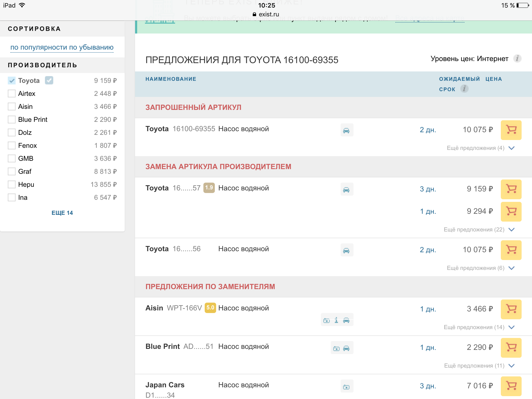
Task: Check the Fenox manufacturer filter
Action: [12, 145]
